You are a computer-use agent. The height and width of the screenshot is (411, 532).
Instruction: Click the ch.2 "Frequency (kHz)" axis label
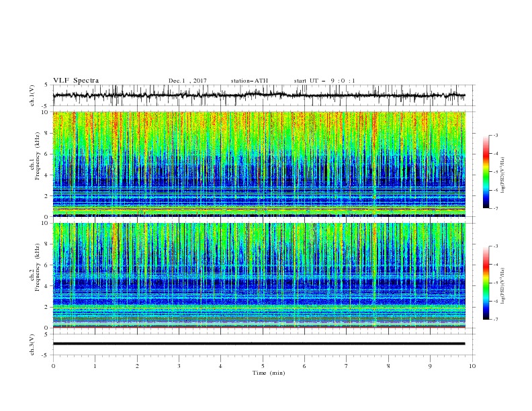coord(38,267)
